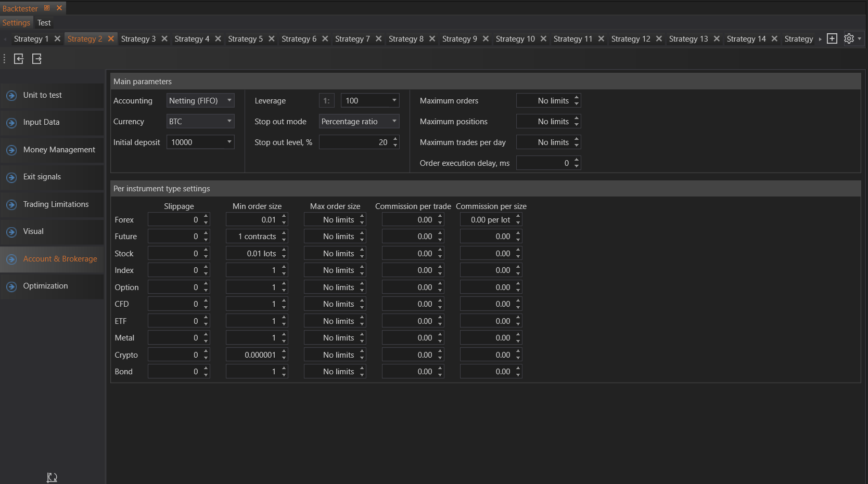Open the Stop out mode dropdown
868x484 pixels.
(359, 122)
